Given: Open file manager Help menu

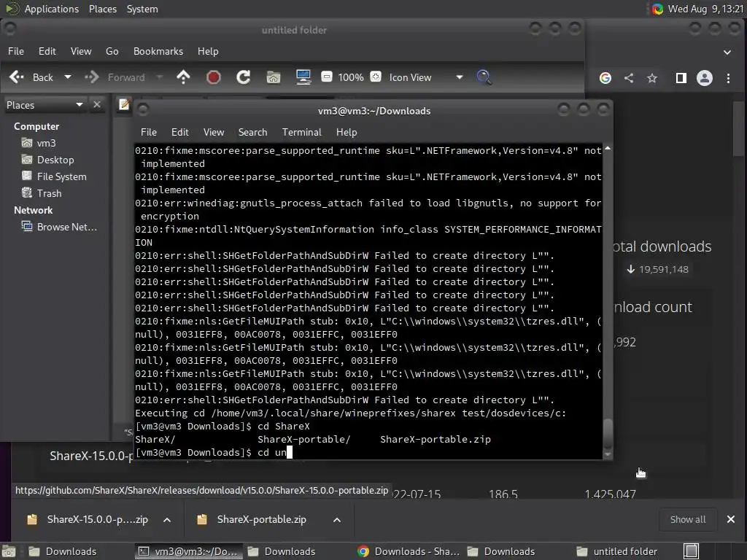Looking at the screenshot, I should coord(208,51).
